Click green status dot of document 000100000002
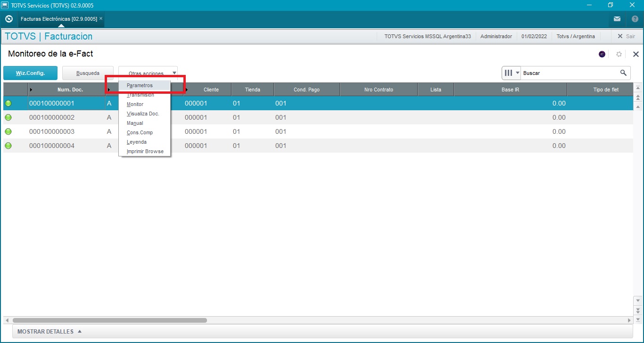Image resolution: width=644 pixels, height=343 pixels. 8,117
